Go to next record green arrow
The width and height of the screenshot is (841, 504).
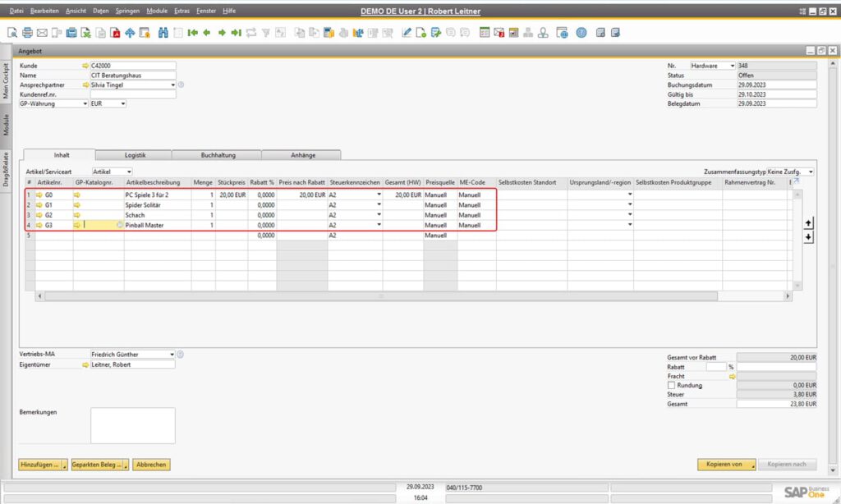point(222,33)
